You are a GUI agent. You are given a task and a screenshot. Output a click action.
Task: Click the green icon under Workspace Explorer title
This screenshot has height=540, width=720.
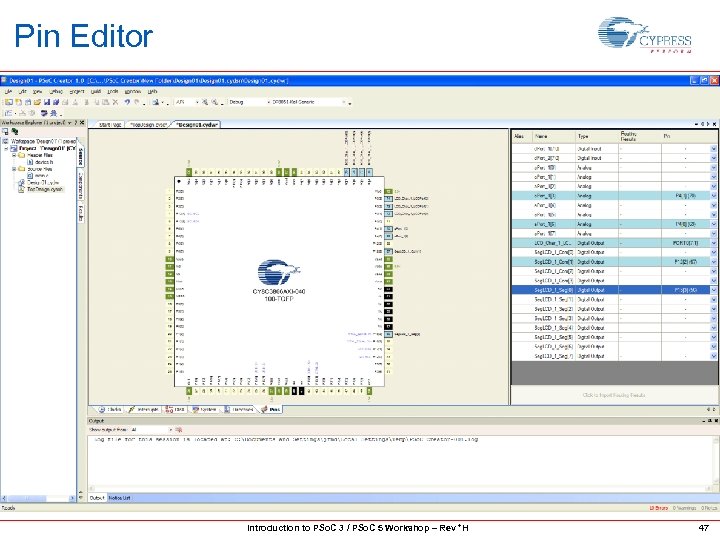pyautogui.click(x=15, y=131)
